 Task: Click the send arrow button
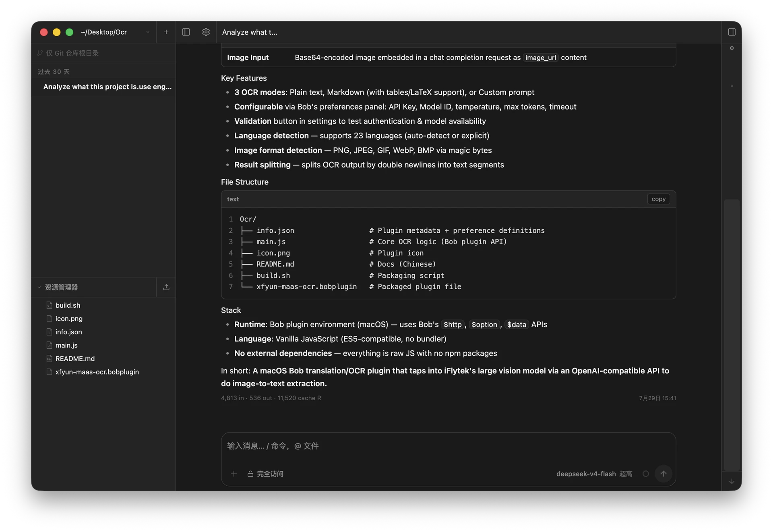coord(663,474)
